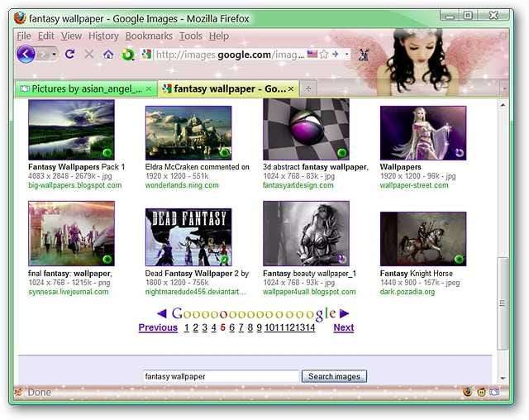
Task: Click the yellow face icon in status bar
Action: point(481,393)
